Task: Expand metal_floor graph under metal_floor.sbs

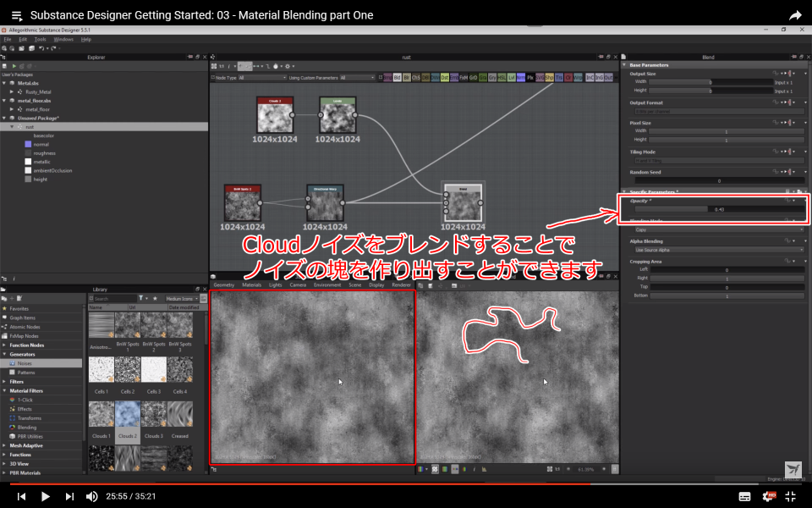Action: point(11,109)
